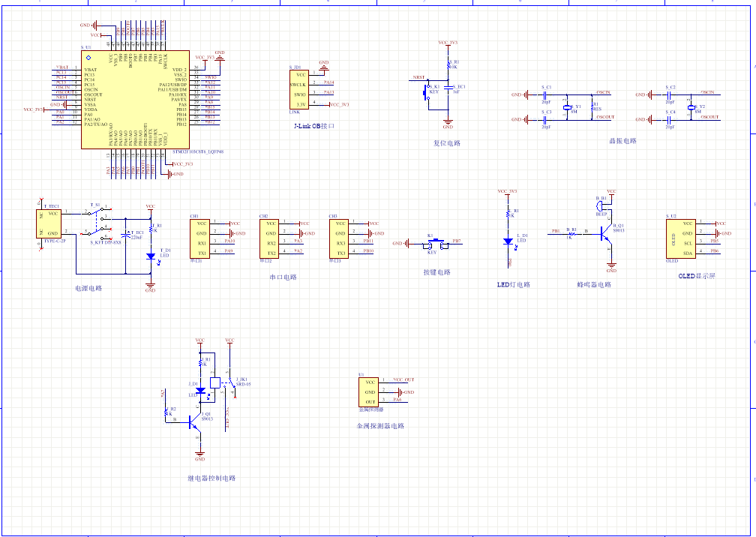Select the T_EC1 220uF capacitor

tap(127, 234)
